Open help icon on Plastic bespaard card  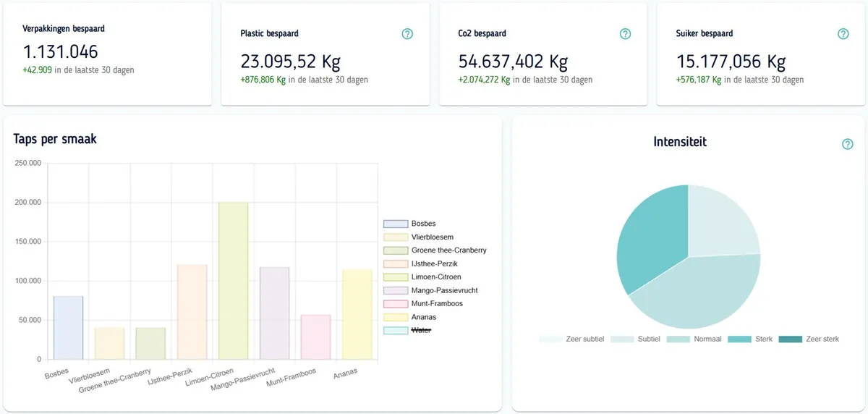click(x=407, y=34)
